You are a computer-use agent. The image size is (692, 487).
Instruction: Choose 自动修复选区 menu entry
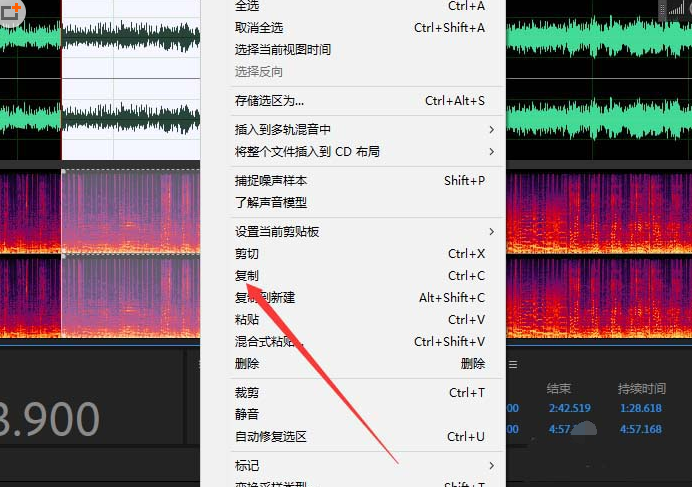[x=270, y=437]
